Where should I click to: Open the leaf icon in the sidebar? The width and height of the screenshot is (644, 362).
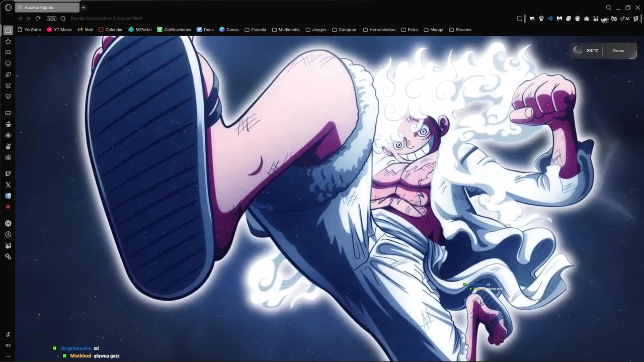8,74
